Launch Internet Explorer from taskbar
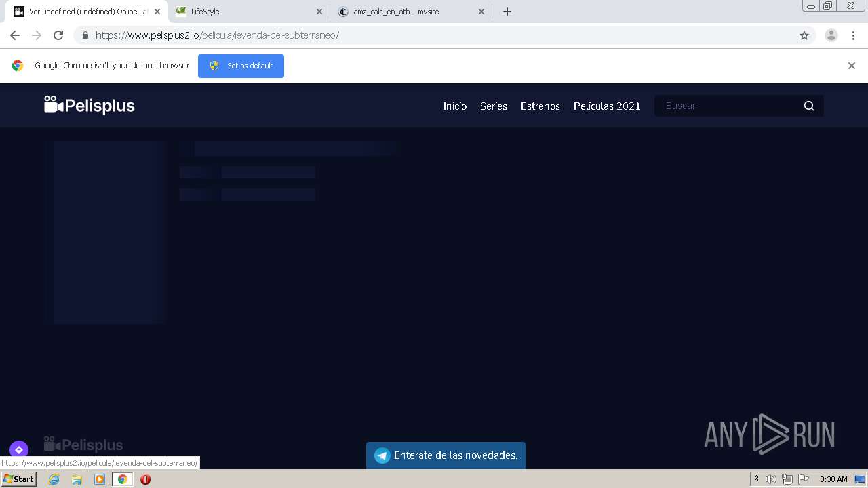The image size is (868, 488). (x=54, y=479)
